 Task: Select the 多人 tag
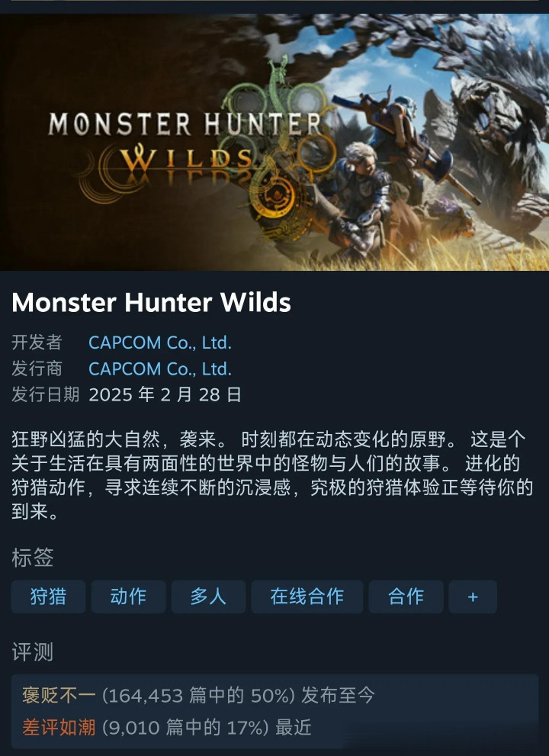tap(208, 597)
